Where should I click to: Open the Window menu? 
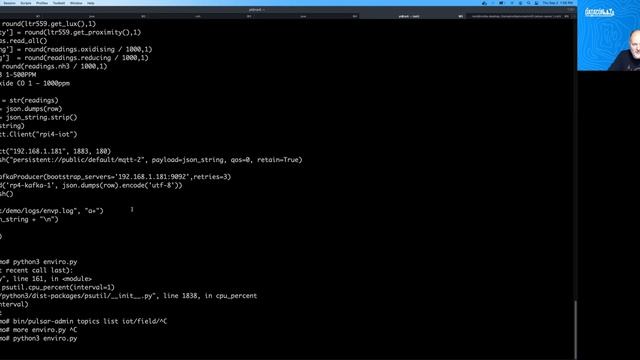(x=76, y=3)
